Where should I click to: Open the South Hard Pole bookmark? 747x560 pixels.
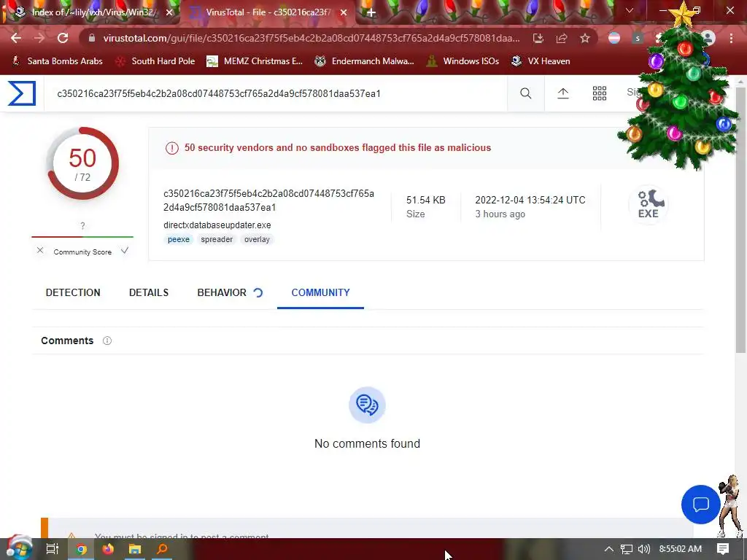(x=155, y=61)
